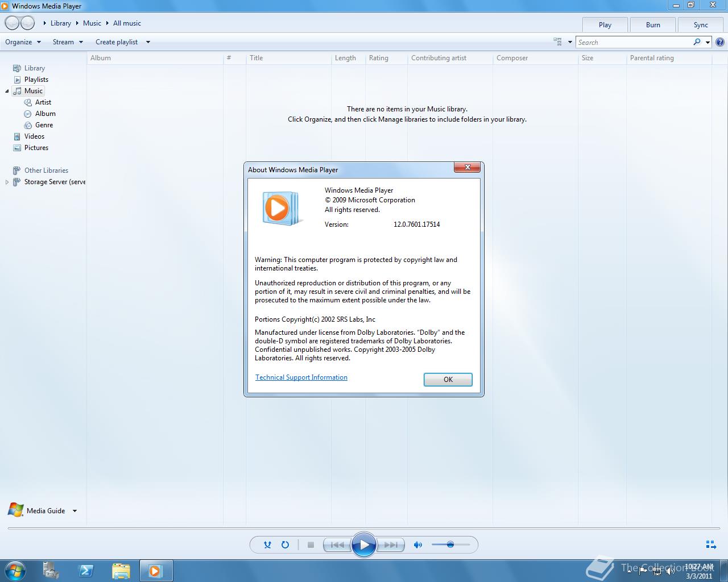Click in the Search box
The height and width of the screenshot is (582, 728).
tap(634, 42)
